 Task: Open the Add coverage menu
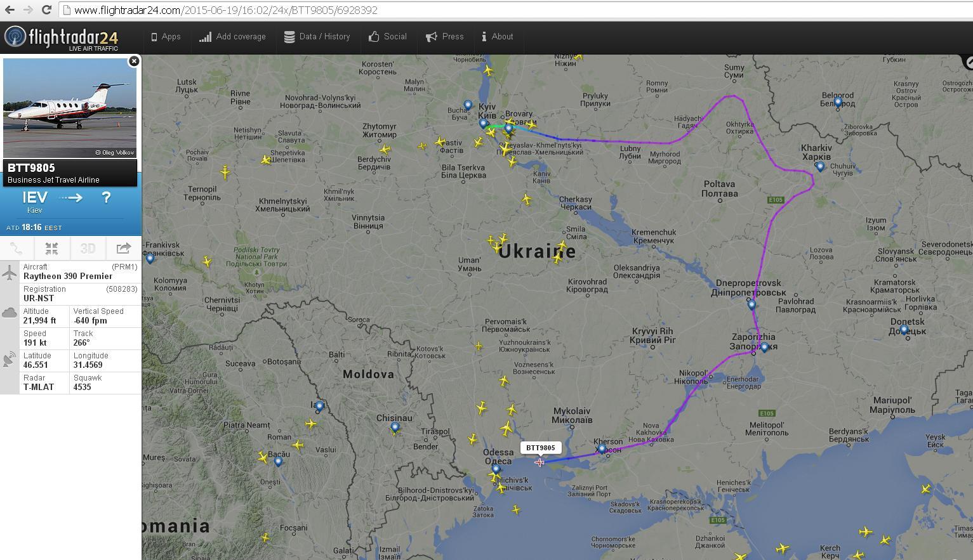pyautogui.click(x=232, y=37)
